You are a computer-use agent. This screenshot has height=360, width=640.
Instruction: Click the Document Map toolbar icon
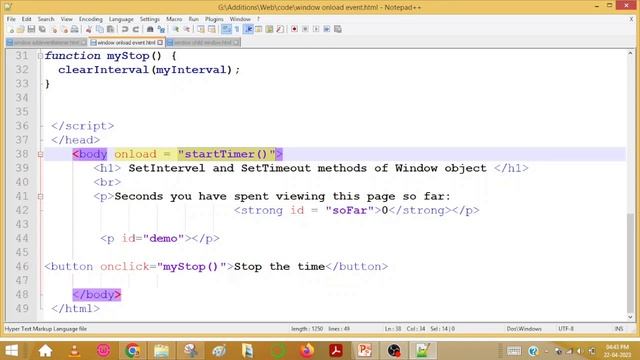point(269,29)
